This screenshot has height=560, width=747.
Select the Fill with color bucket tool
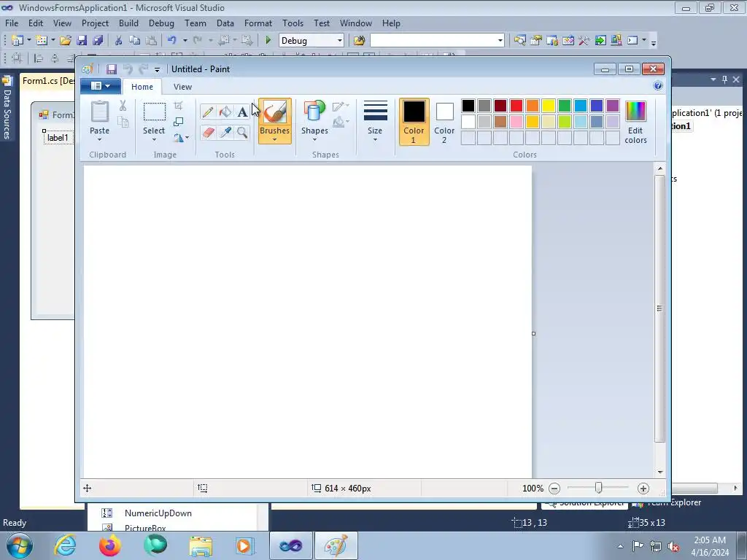[225, 112]
